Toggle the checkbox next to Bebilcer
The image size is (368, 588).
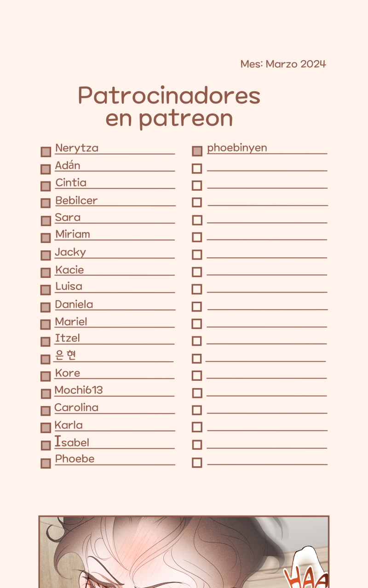pyautogui.click(x=46, y=204)
